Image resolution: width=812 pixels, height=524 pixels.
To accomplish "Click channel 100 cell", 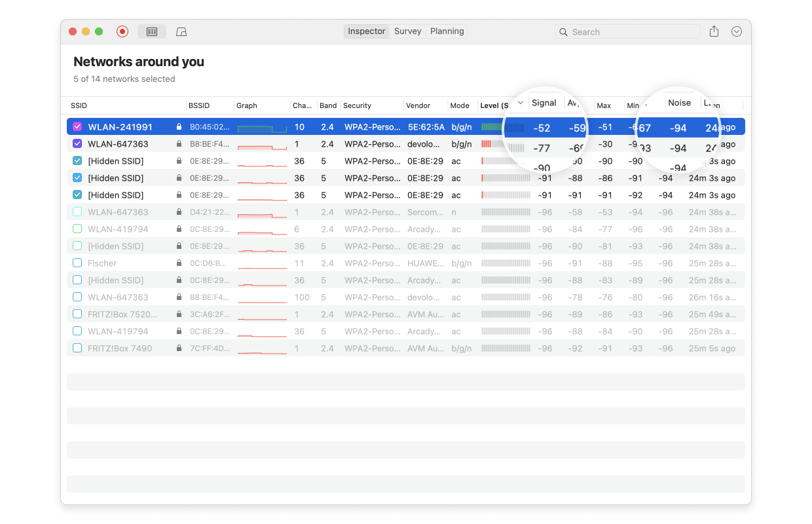I will (302, 297).
